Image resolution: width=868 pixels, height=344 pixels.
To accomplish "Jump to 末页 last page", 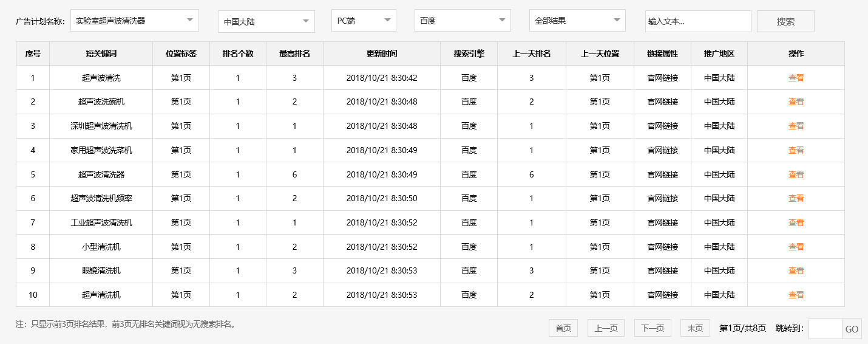I will pyautogui.click(x=695, y=328).
